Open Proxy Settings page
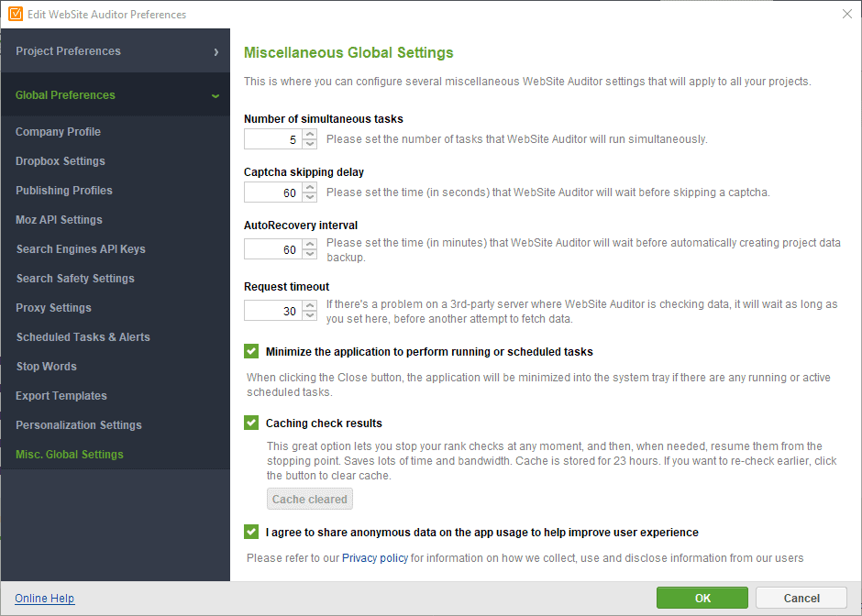Image resolution: width=862 pixels, height=616 pixels. [53, 308]
